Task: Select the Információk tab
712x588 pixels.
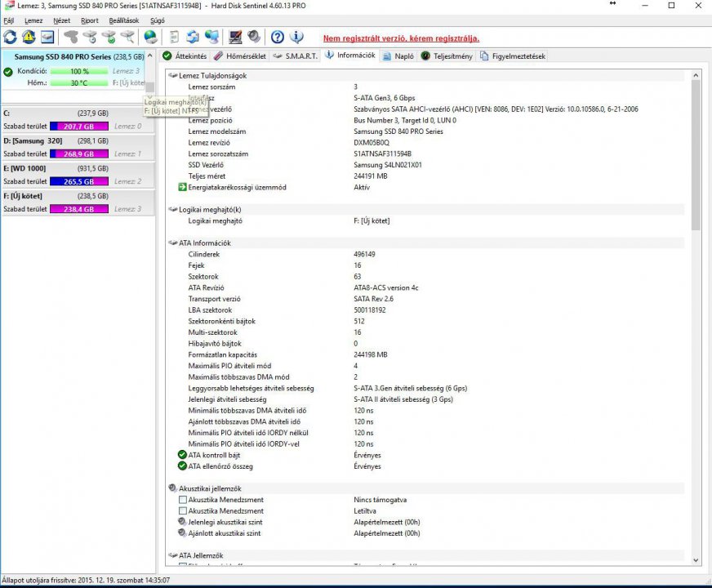Action: coord(350,56)
